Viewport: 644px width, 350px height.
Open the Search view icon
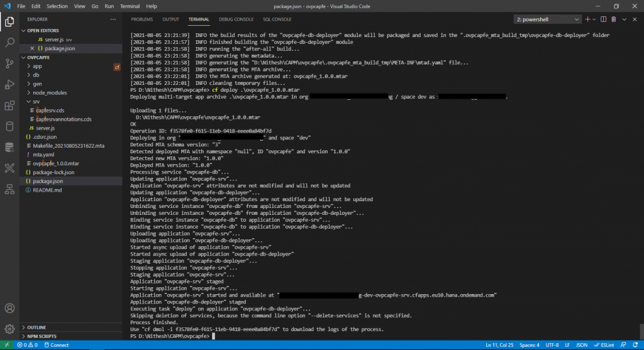9,42
